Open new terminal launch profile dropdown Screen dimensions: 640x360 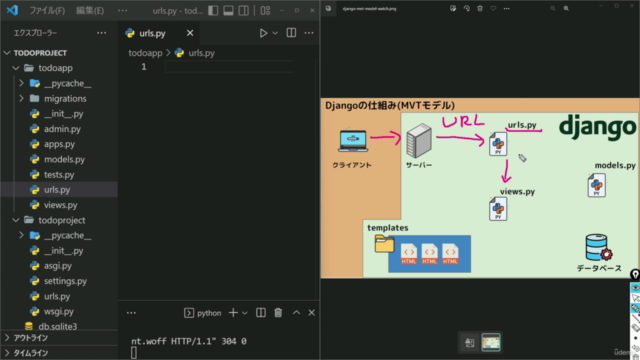pyautogui.click(x=245, y=313)
